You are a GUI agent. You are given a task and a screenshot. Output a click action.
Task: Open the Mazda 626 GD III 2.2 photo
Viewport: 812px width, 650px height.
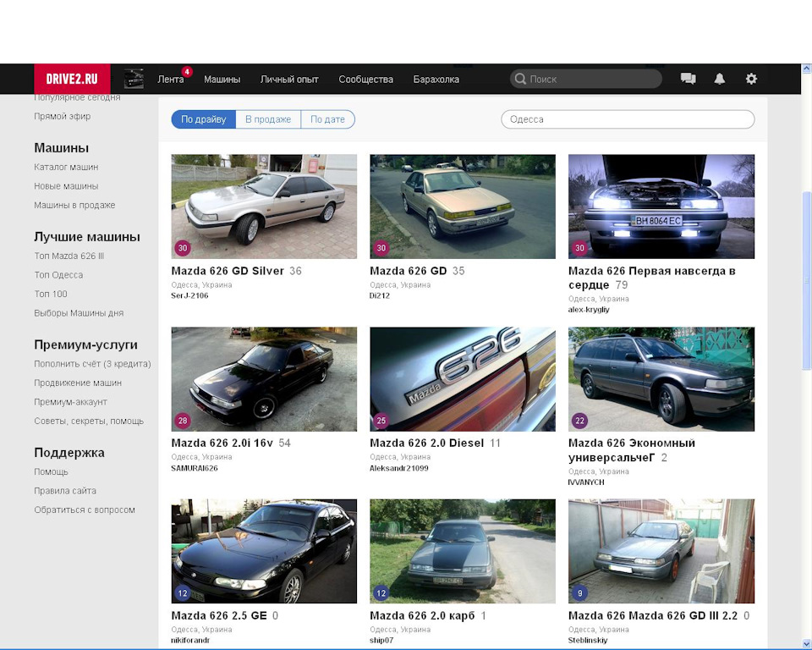(x=661, y=552)
